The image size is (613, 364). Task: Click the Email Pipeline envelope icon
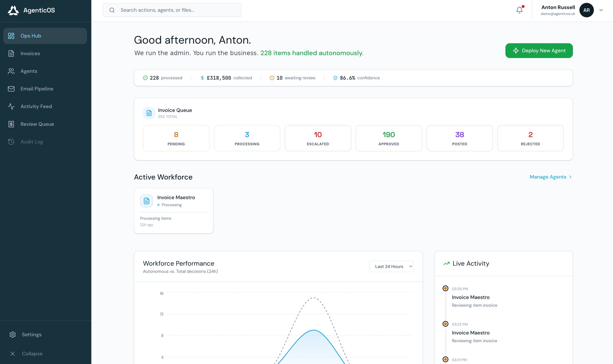[x=11, y=89]
